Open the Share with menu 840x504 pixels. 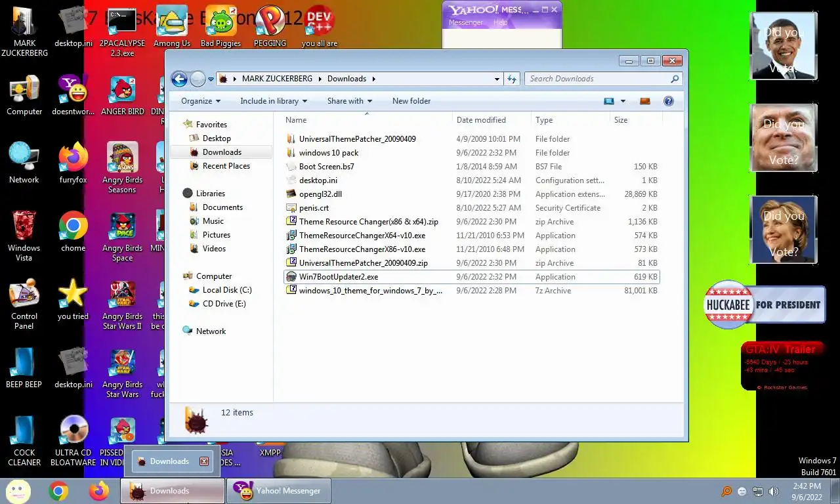(350, 101)
